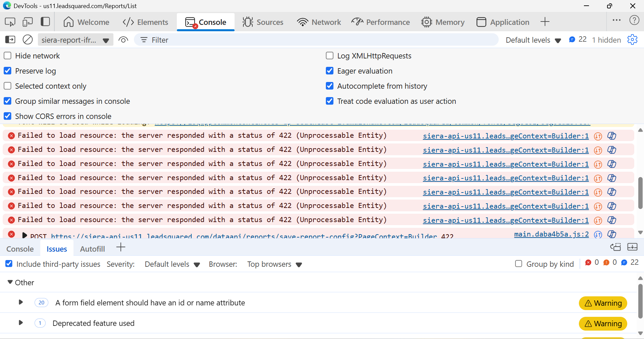Switch to the Network tab
This screenshot has width=644, height=339.
319,22
